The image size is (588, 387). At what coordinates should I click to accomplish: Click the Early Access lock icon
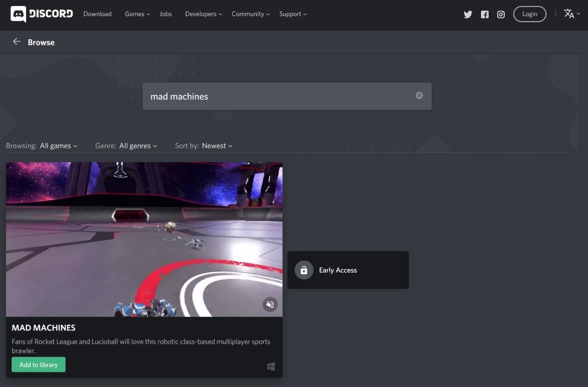click(x=304, y=270)
